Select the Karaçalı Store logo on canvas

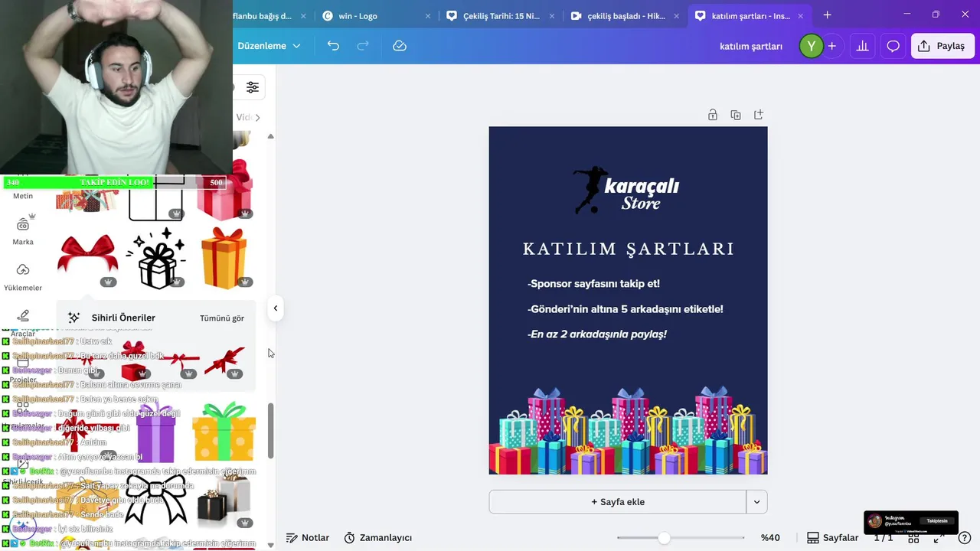(x=626, y=190)
